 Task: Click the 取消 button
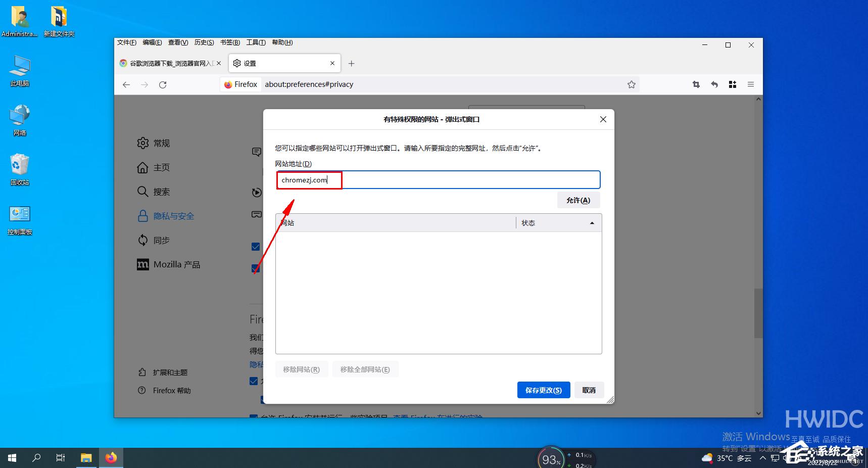tap(589, 390)
